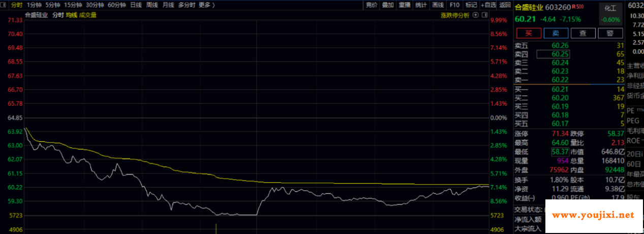
Task: Open F10 company info
Action: tap(454, 5)
